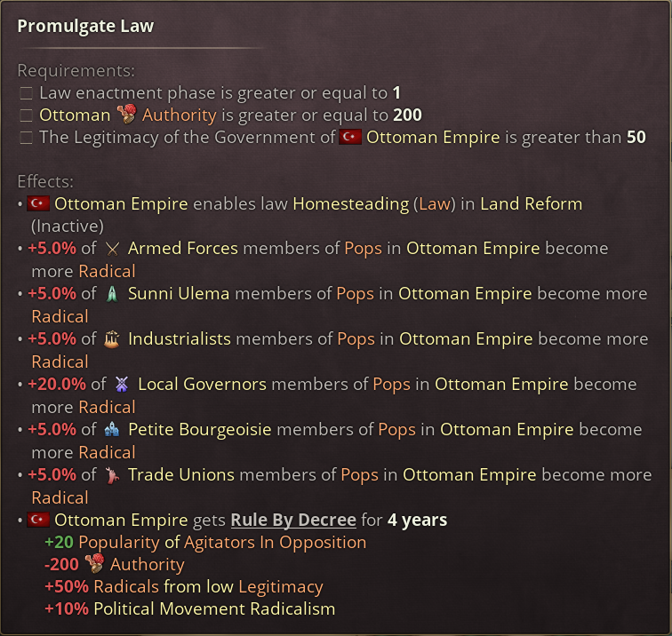Open the Land Reform category link
672x636 pixels.
(531, 204)
